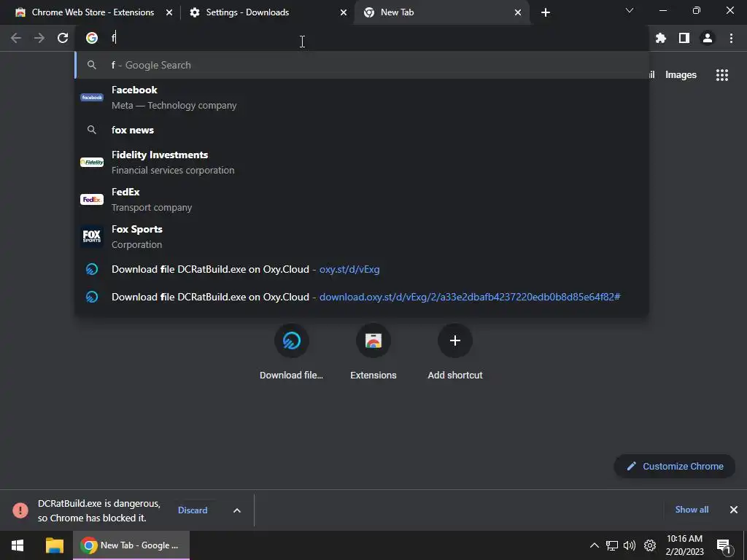Switch to Chrome Web Store - Extensions tab
The image size is (747, 560).
pyautogui.click(x=93, y=12)
